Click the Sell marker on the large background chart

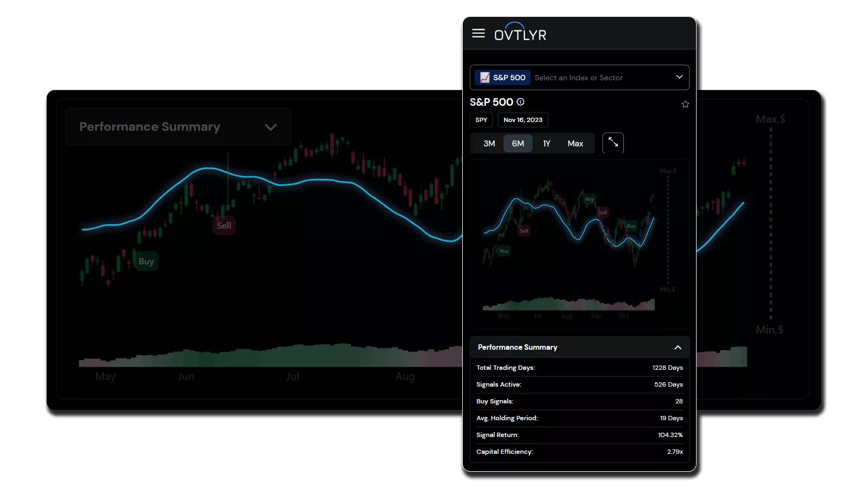(224, 226)
